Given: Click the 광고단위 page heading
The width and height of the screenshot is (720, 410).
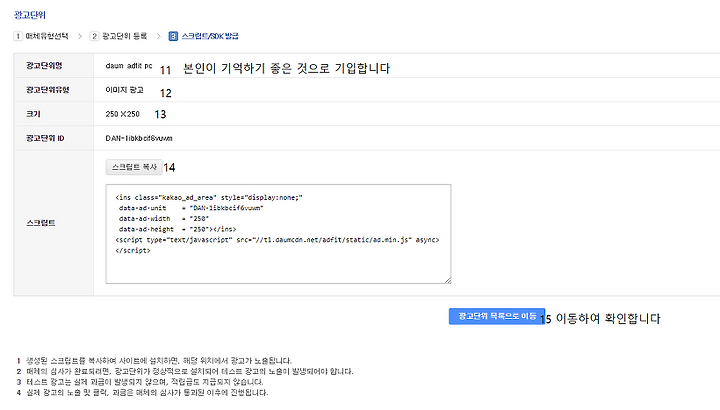Looking at the screenshot, I should (30, 15).
